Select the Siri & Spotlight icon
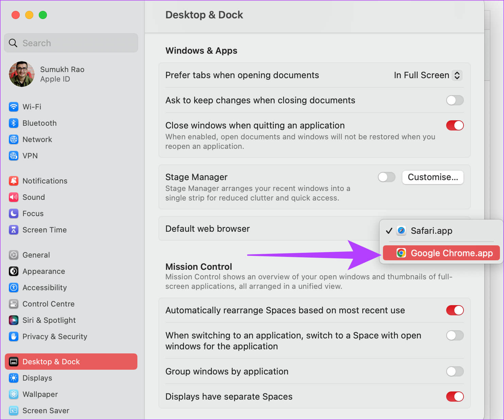Image resolution: width=504 pixels, height=420 pixels. pos(14,320)
